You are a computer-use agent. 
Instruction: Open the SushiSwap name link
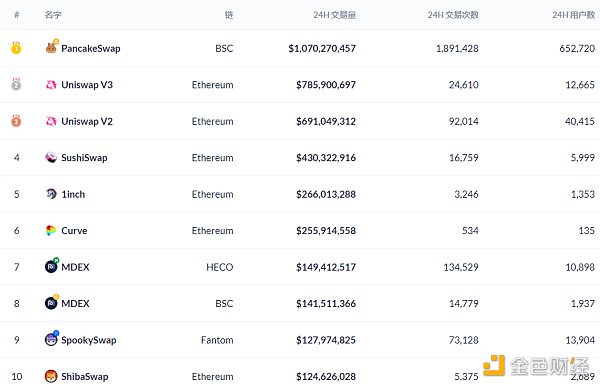pos(84,158)
